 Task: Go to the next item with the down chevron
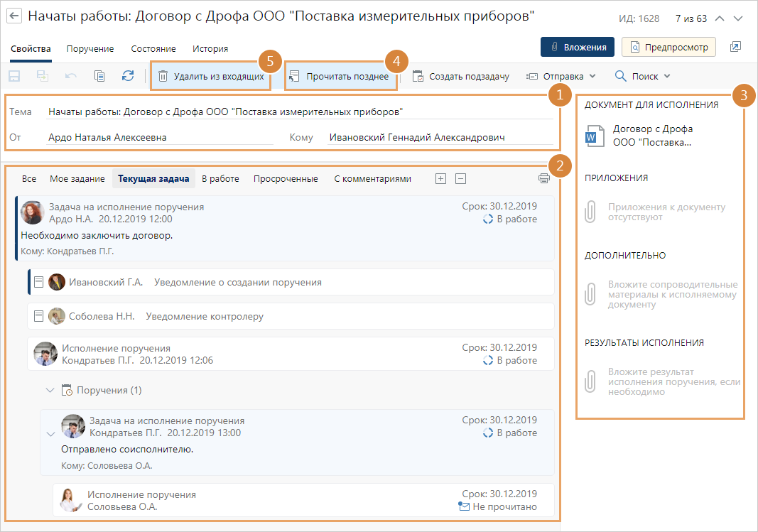tap(739, 18)
